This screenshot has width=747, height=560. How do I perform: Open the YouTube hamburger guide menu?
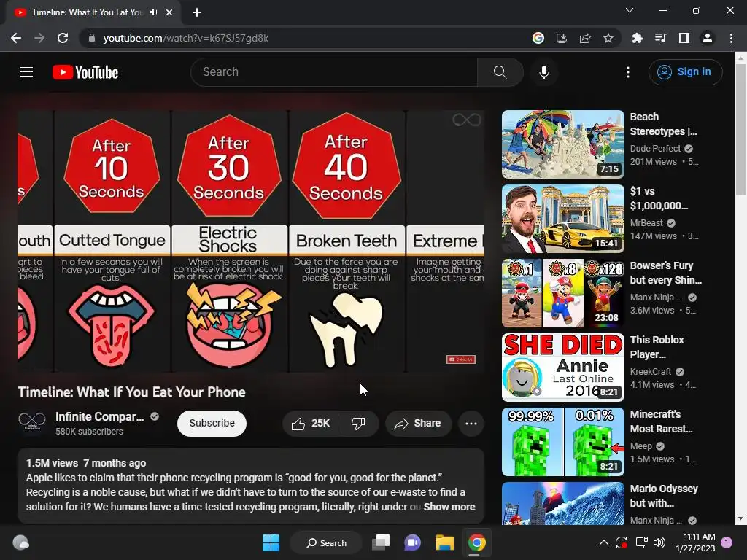point(26,72)
